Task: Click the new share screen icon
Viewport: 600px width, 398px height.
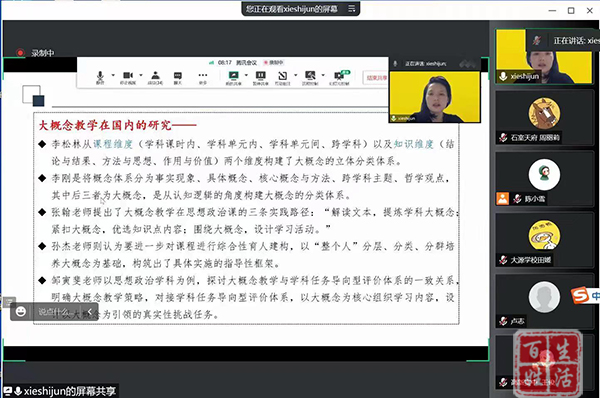Action: pyautogui.click(x=233, y=77)
